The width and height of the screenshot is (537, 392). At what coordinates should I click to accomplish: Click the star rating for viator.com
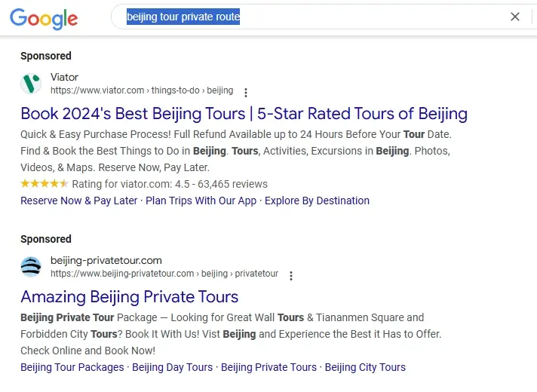click(x=44, y=184)
